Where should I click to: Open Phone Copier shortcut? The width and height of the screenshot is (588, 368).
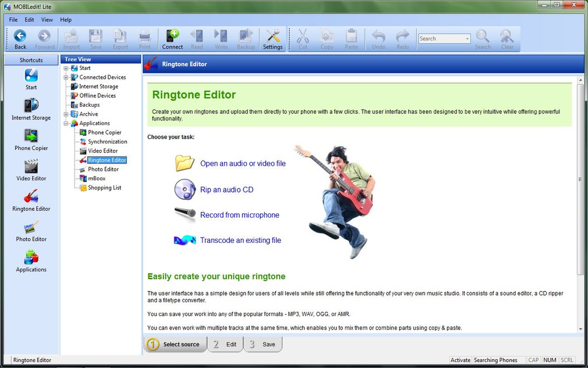tap(31, 140)
